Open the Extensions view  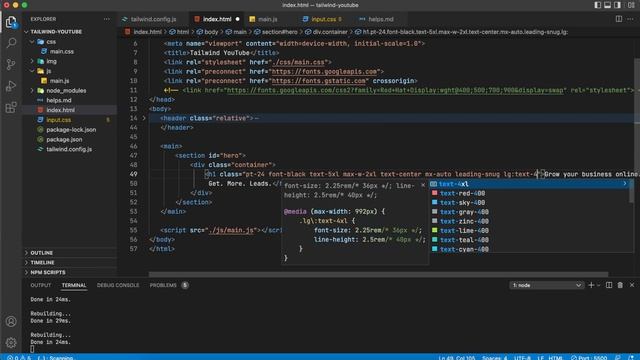click(x=11, y=107)
